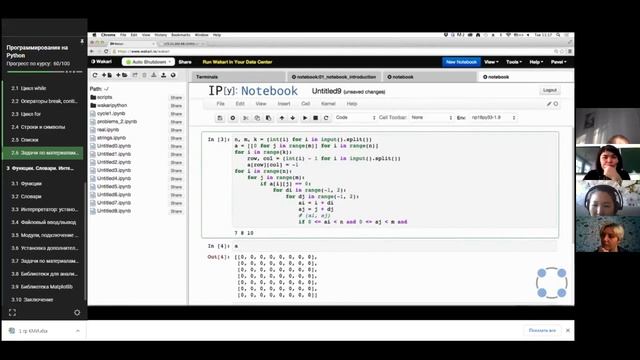Expand downloads bar item chevron

78,331
